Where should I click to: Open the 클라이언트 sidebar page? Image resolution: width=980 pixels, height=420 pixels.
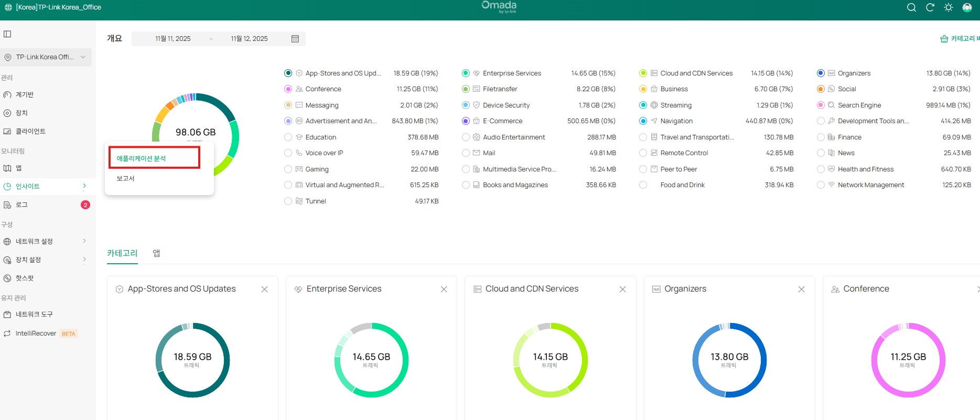click(30, 132)
